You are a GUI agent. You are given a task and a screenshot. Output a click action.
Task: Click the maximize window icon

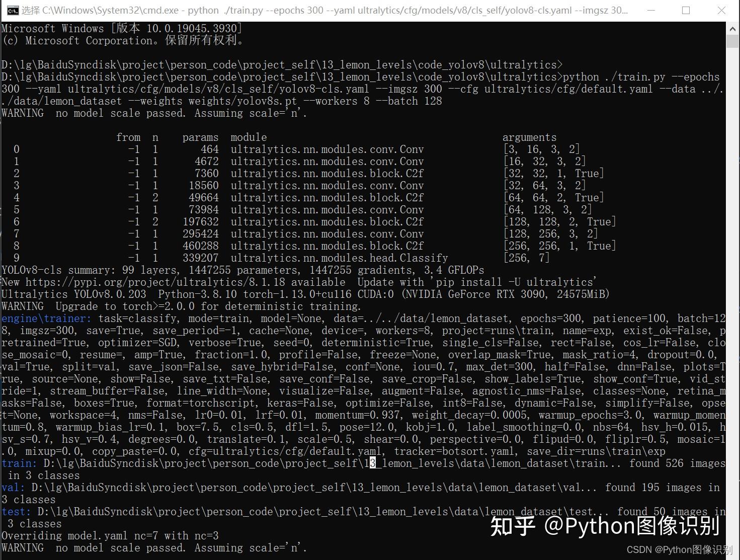[686, 10]
